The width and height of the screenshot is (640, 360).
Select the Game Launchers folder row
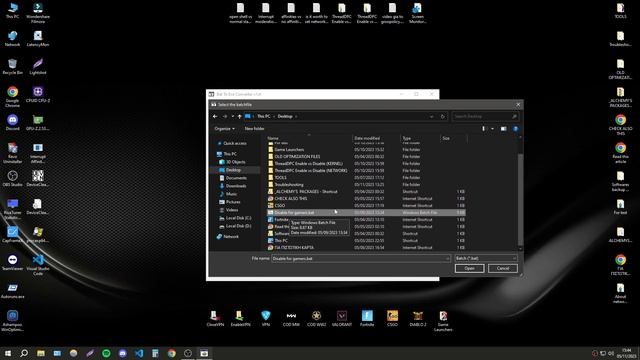tap(366, 149)
